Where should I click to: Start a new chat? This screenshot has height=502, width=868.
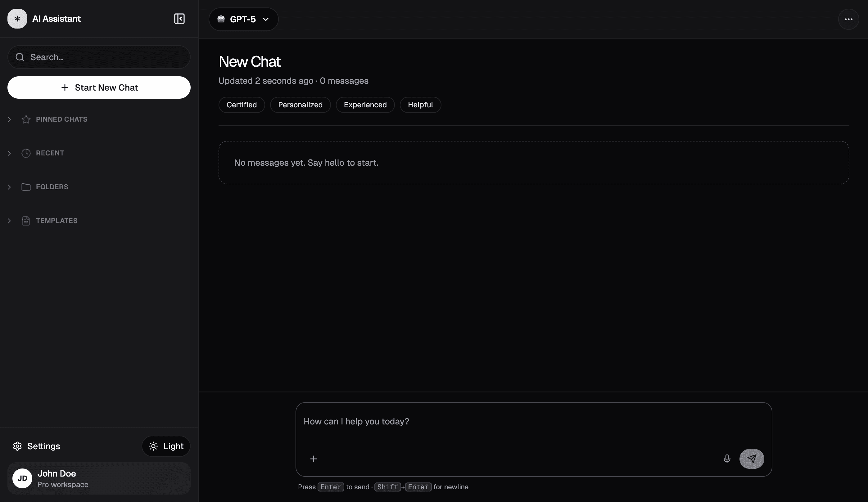click(98, 87)
